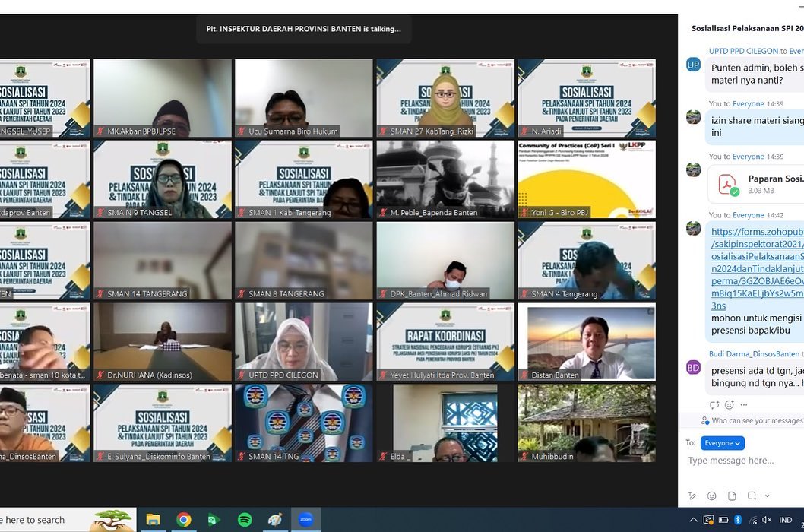Open more options for the last message
The width and height of the screenshot is (804, 532).
(744, 405)
